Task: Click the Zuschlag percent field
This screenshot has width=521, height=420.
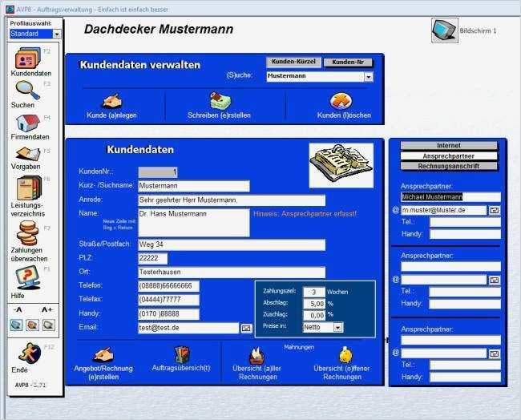Action: pos(313,315)
